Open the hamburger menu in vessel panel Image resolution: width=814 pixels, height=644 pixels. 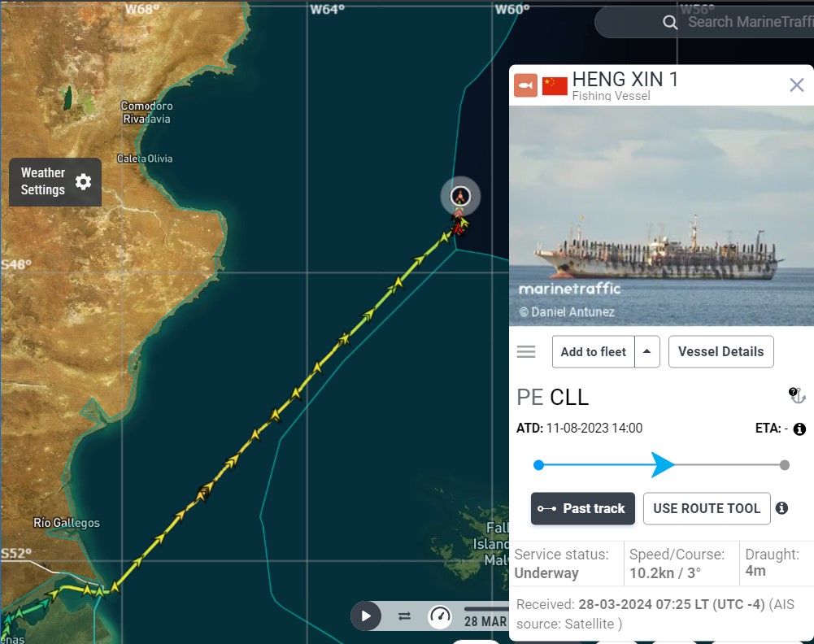pyautogui.click(x=526, y=352)
